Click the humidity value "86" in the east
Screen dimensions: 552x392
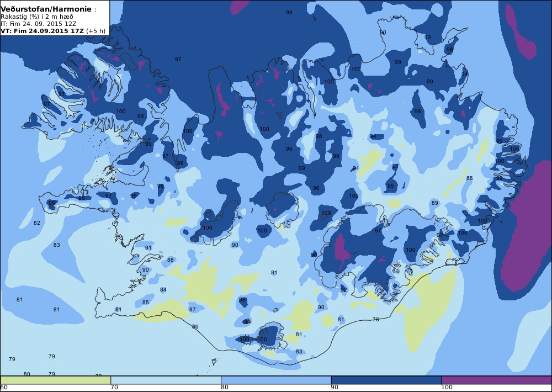pyautogui.click(x=469, y=178)
